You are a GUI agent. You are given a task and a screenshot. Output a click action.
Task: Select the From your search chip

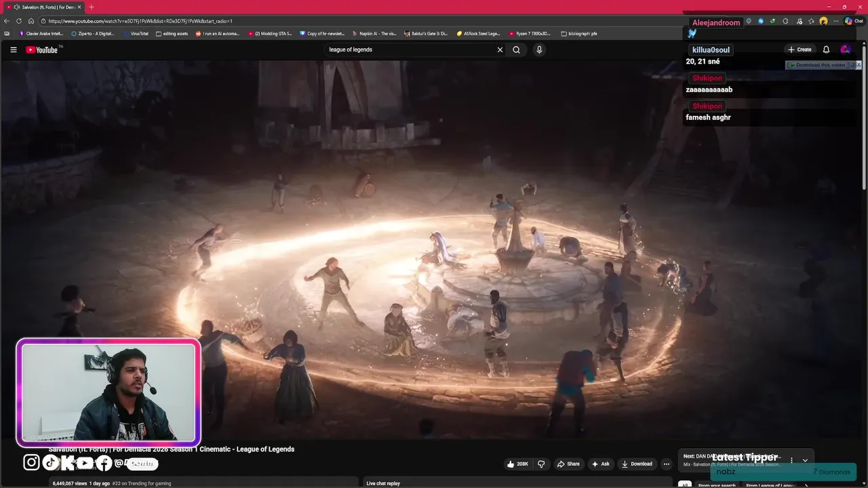[716, 485]
